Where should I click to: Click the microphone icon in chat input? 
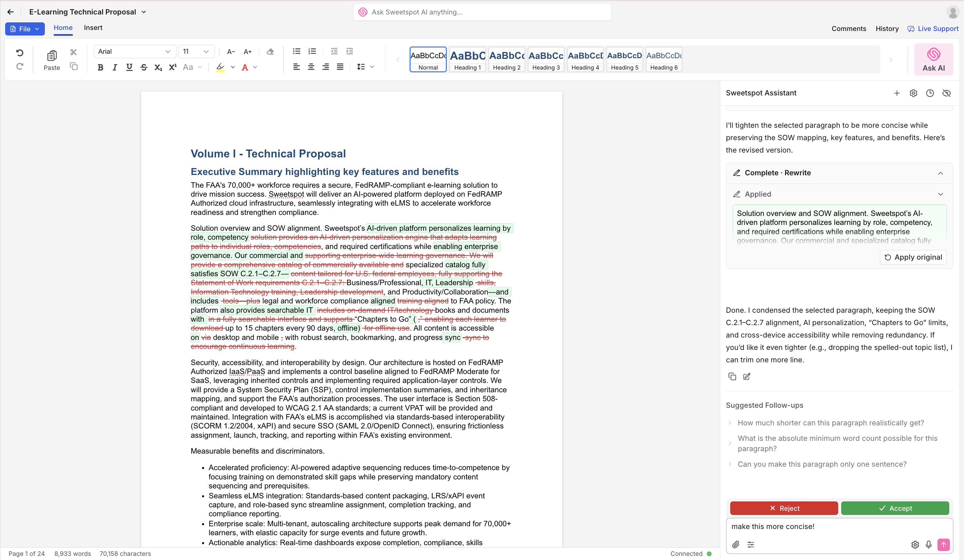(x=928, y=544)
